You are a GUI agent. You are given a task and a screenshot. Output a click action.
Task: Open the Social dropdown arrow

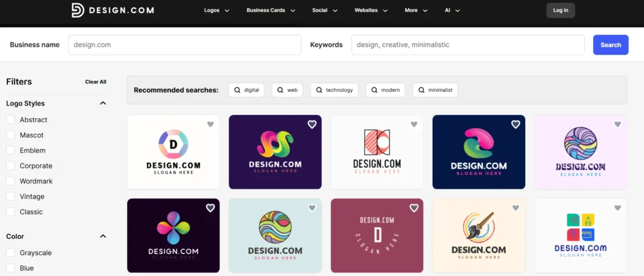(335, 11)
